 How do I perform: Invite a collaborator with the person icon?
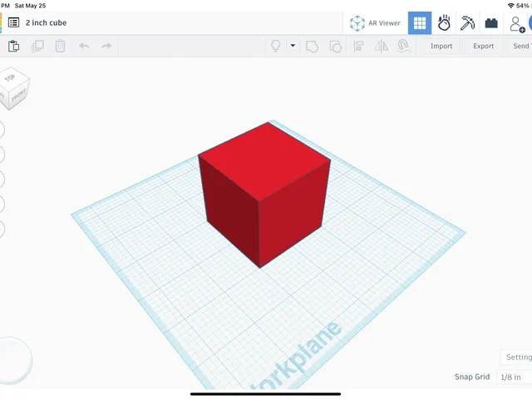(517, 24)
